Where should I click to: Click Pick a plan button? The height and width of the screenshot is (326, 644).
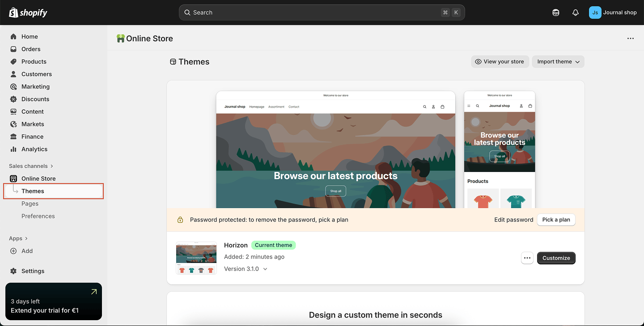pos(556,220)
